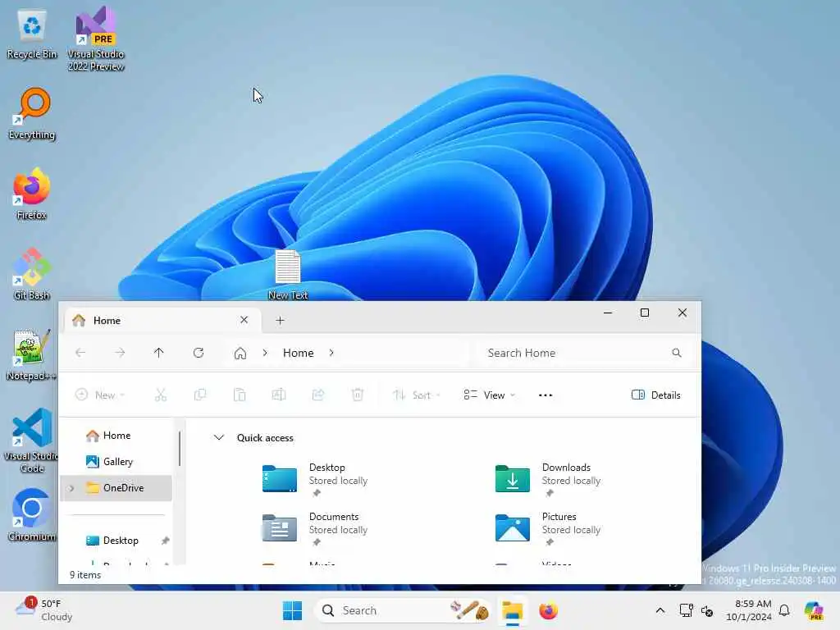This screenshot has height=630, width=840.
Task: Open the Sort dropdown menu
Action: 417,395
